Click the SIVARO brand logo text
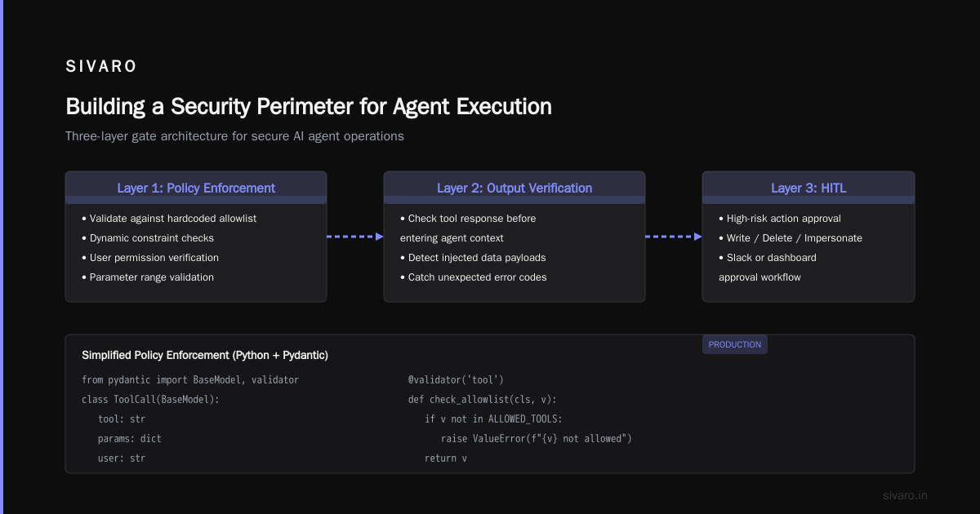The image size is (980, 514). [101, 67]
